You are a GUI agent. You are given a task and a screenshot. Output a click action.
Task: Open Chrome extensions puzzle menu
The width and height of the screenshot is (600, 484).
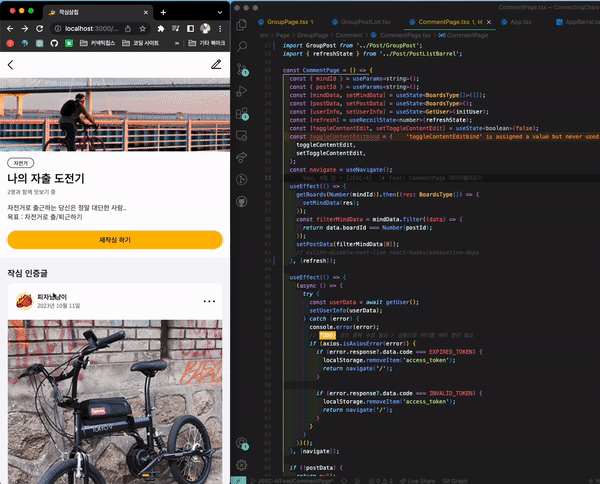pyautogui.click(x=161, y=29)
